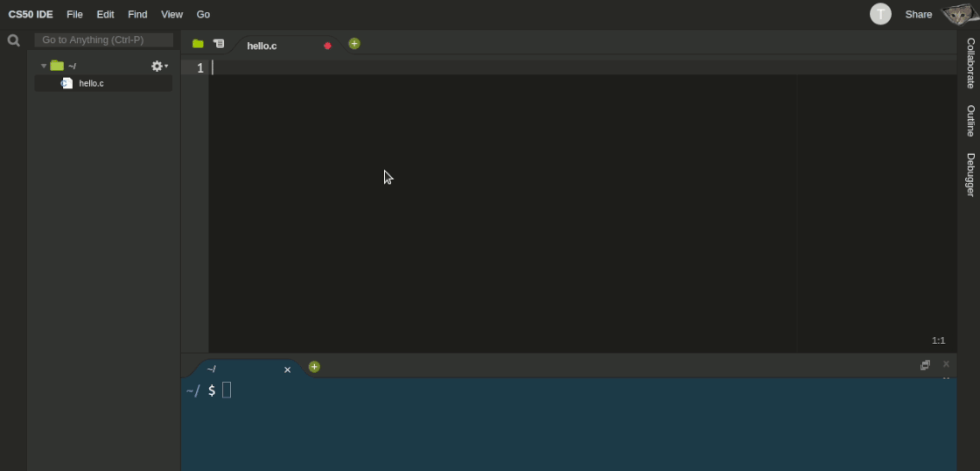Open the tab list menu icon
The height and width of the screenshot is (471, 980).
[x=218, y=44]
